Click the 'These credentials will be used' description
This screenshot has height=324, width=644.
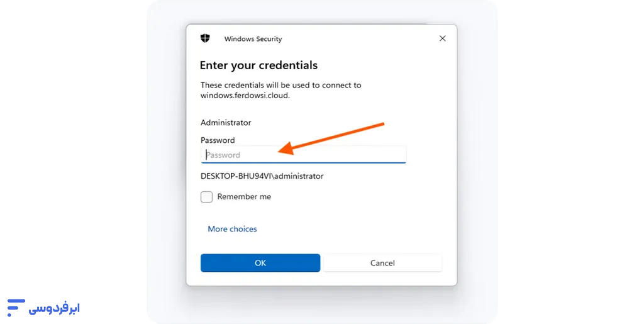click(x=280, y=85)
